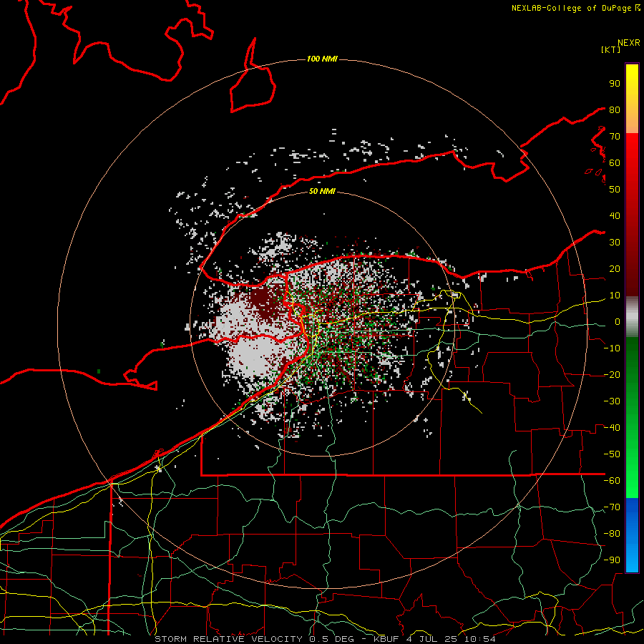
Task: Click the -80 value on velocity scale
Action: point(612,534)
